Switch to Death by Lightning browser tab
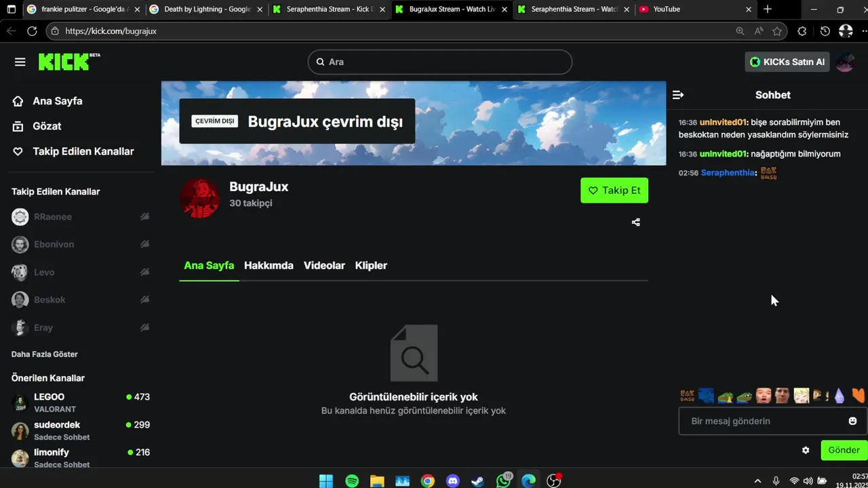This screenshot has height=488, width=868. (x=205, y=9)
